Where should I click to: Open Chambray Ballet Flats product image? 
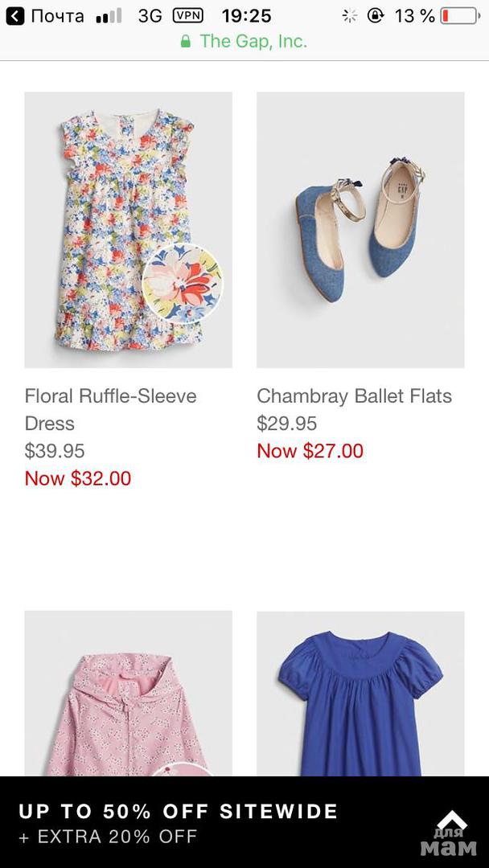coord(360,229)
